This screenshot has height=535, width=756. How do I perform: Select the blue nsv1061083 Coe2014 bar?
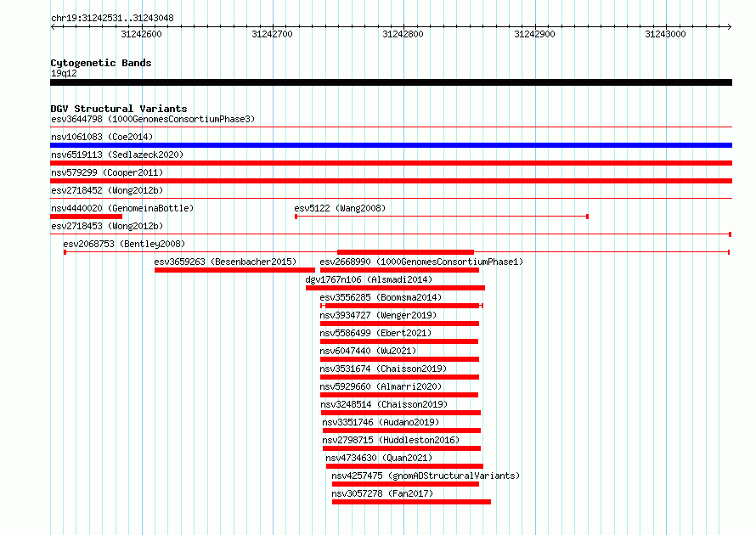(391, 145)
